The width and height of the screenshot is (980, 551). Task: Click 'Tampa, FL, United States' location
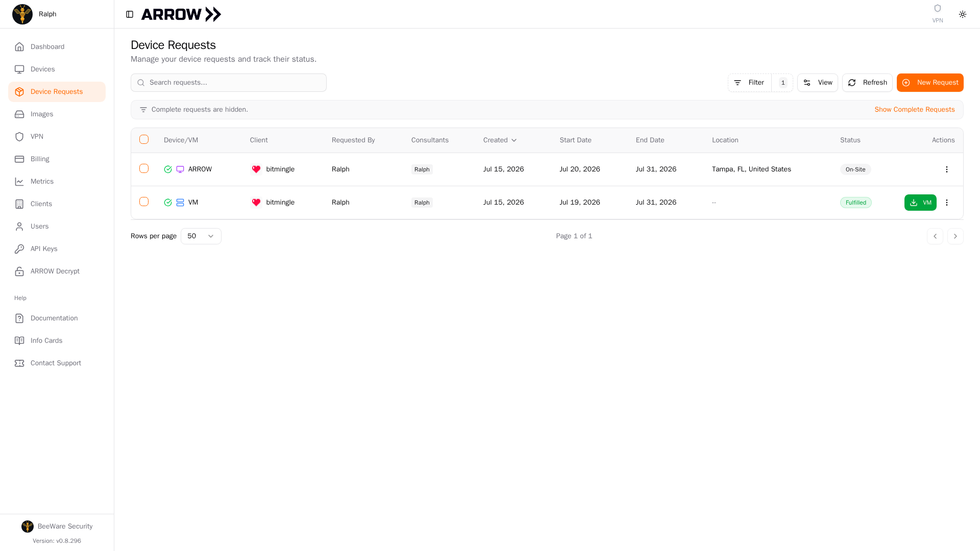click(x=751, y=169)
